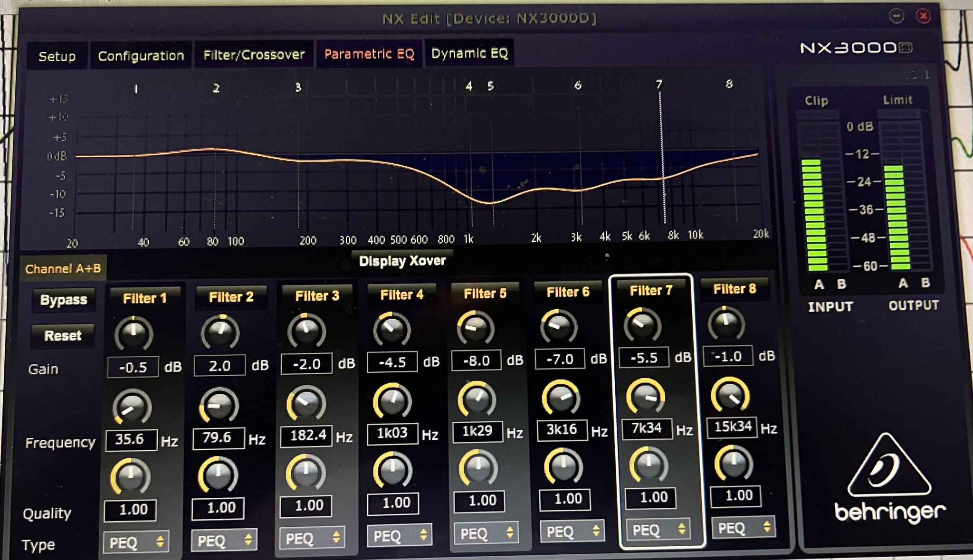Screen dimensions: 973x560
Task: Click the Filter 3 header
Action: pyautogui.click(x=317, y=296)
